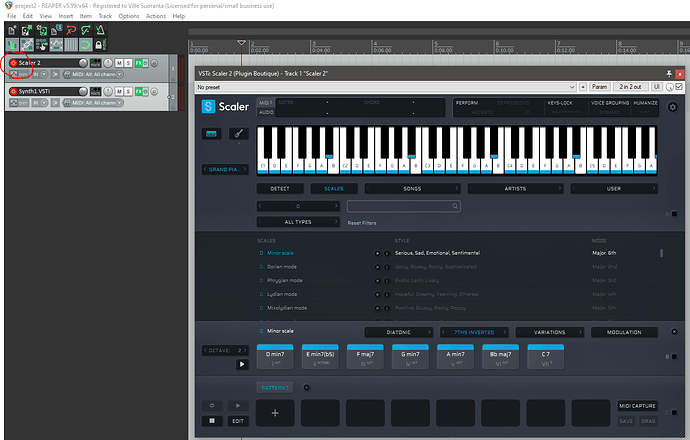Viewport: 690px width, 440px height.
Task: Expand the 7THS INVERTED voicing selector
Action: pos(474,332)
